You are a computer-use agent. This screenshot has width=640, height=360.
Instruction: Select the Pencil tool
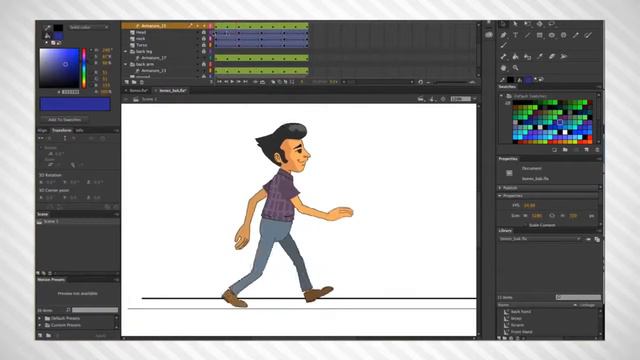point(576,36)
